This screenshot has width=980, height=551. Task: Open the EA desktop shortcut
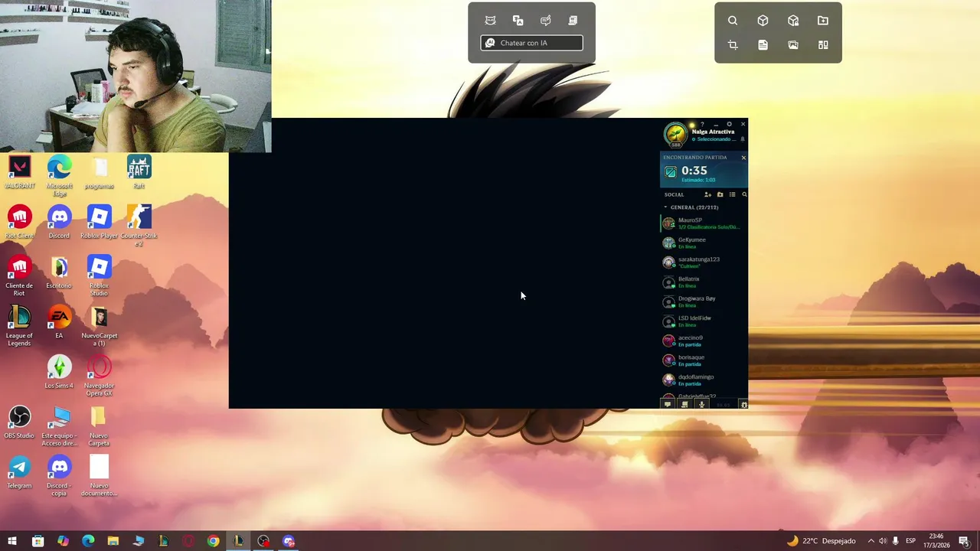pyautogui.click(x=59, y=322)
